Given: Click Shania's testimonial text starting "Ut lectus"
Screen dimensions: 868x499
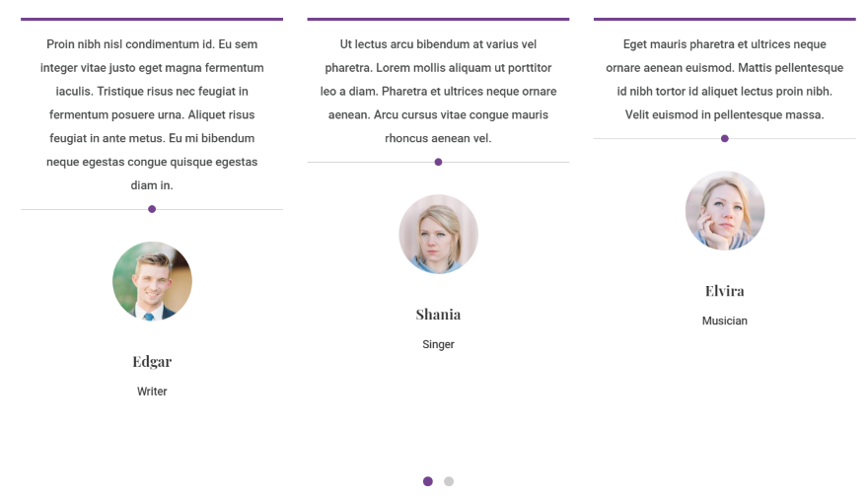Looking at the screenshot, I should [x=438, y=91].
